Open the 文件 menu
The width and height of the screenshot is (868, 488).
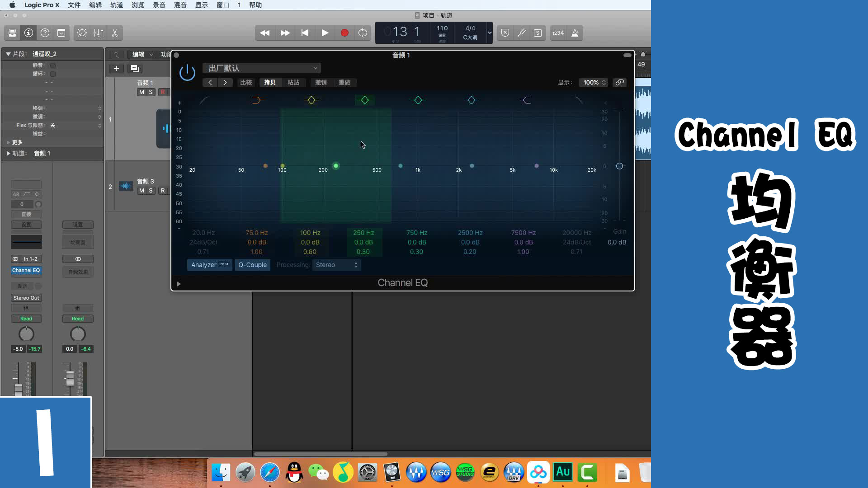(74, 5)
